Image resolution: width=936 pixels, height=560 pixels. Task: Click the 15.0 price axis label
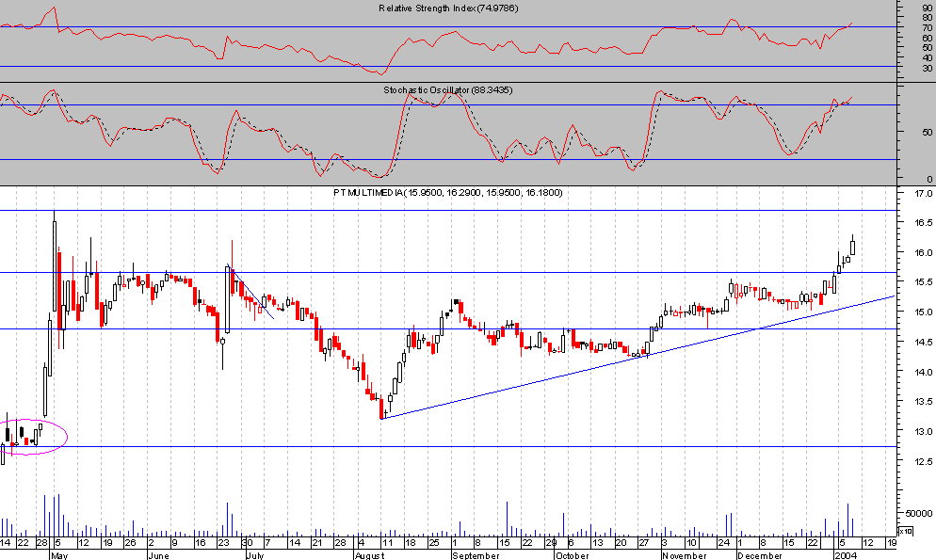924,312
